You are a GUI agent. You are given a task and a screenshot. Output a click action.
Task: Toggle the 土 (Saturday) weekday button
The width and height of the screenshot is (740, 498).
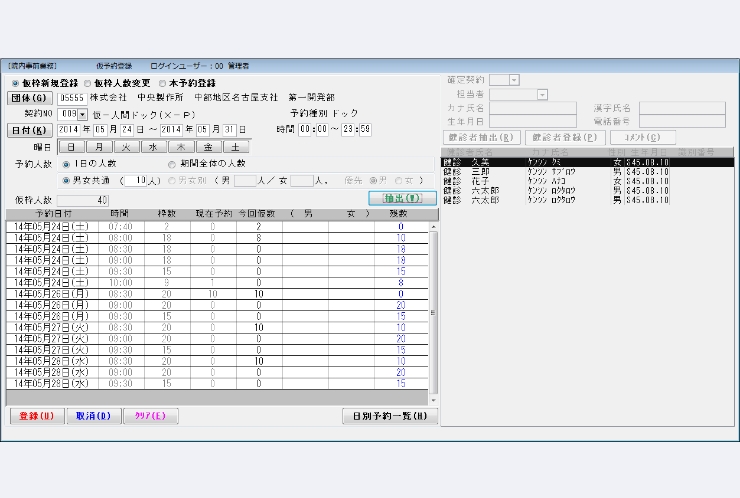(x=235, y=147)
